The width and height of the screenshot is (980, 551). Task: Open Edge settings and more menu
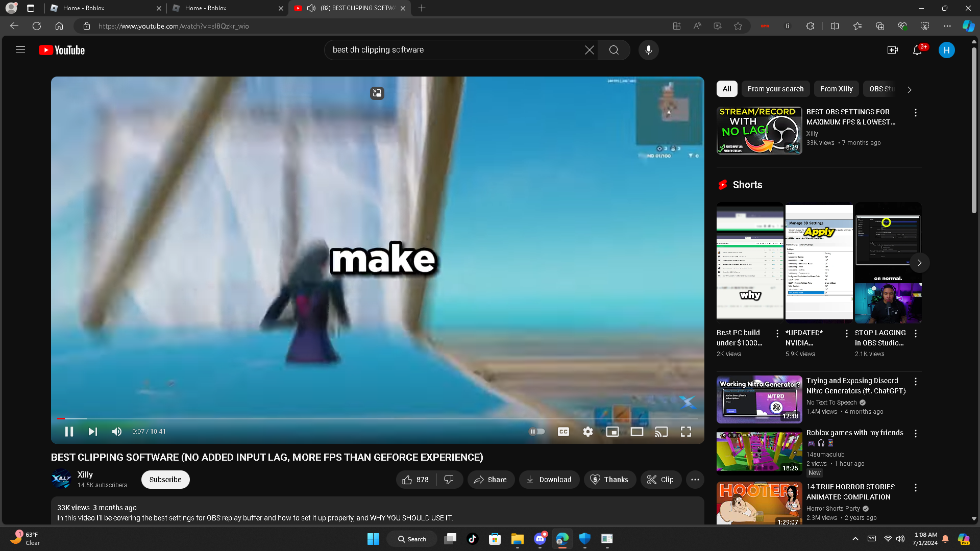pos(947,26)
